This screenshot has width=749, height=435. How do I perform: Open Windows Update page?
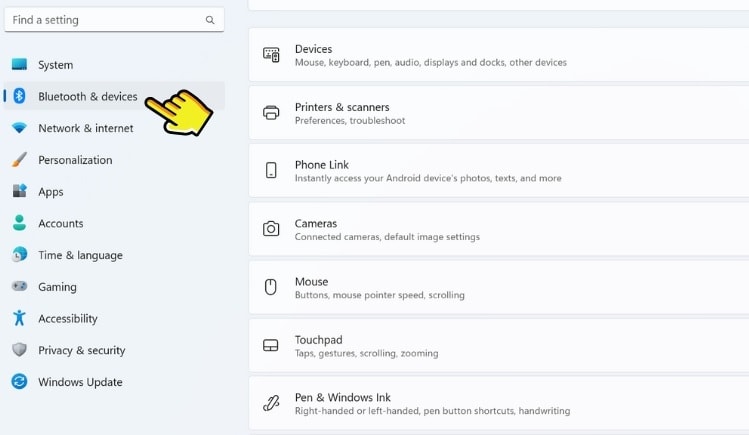click(114, 382)
